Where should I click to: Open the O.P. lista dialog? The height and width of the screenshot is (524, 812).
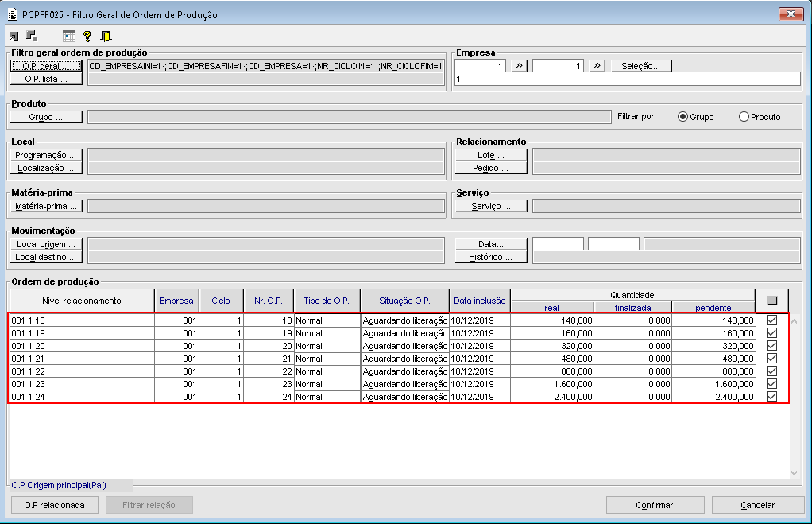click(x=46, y=79)
